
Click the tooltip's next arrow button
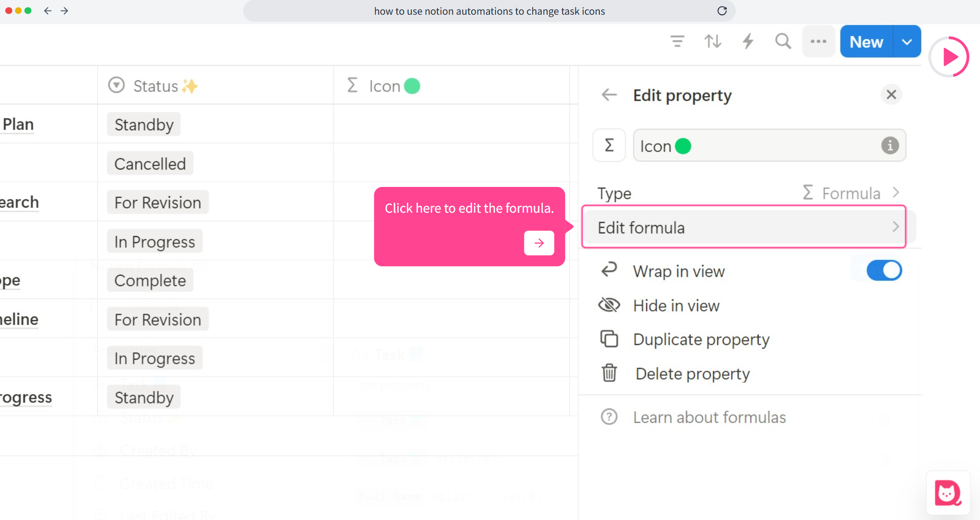coord(539,243)
